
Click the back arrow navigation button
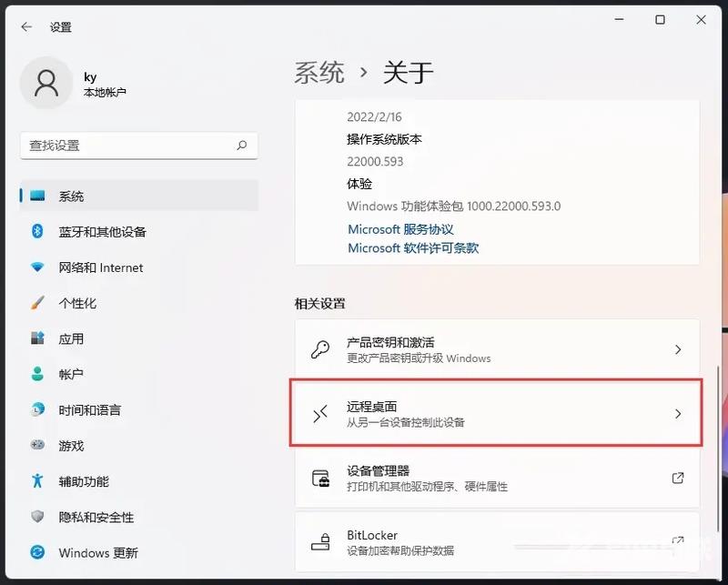point(25,26)
